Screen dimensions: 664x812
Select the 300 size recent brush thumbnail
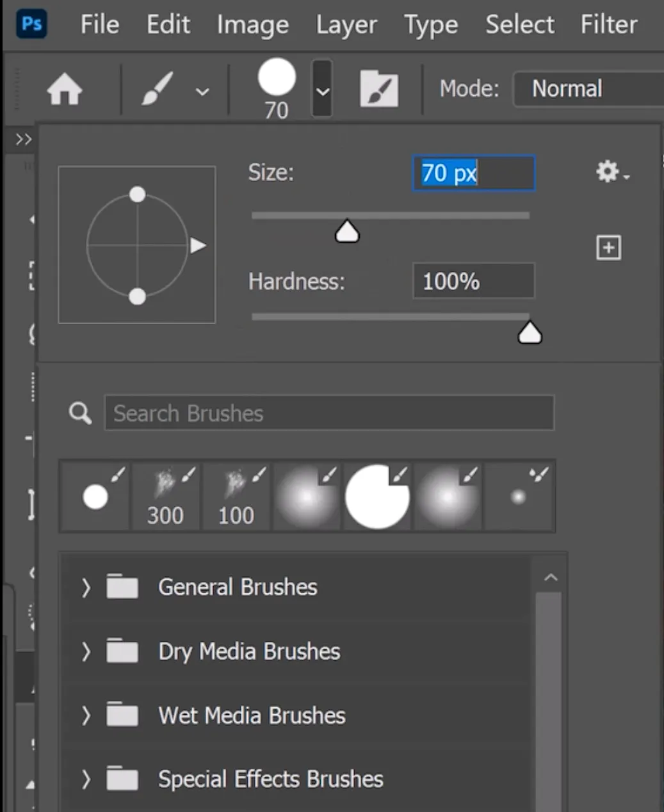click(x=166, y=497)
